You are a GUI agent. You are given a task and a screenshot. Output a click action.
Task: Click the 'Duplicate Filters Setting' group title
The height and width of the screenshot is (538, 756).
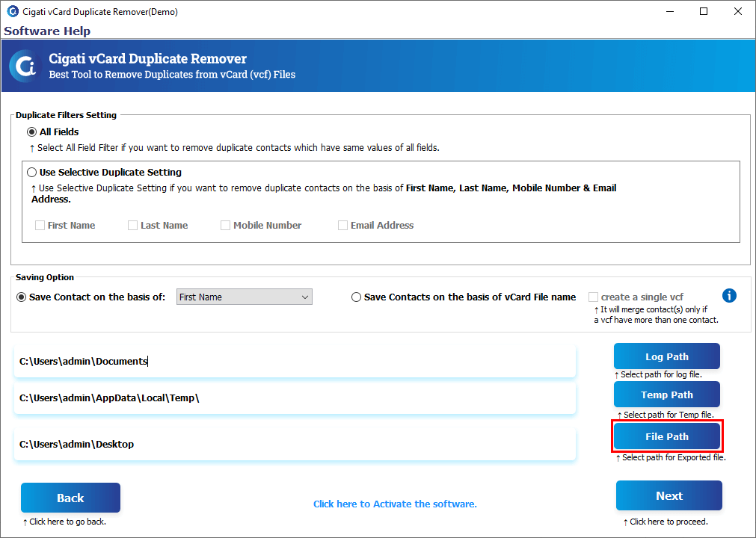tap(66, 115)
